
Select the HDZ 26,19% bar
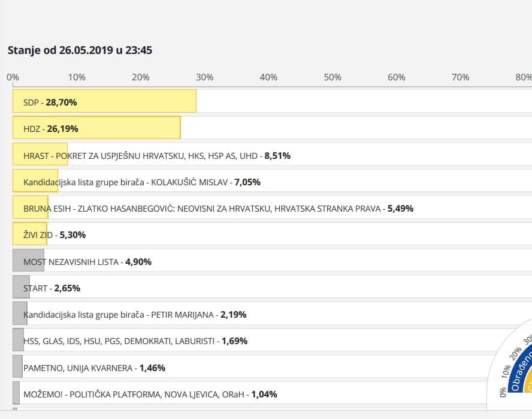pyautogui.click(x=96, y=128)
